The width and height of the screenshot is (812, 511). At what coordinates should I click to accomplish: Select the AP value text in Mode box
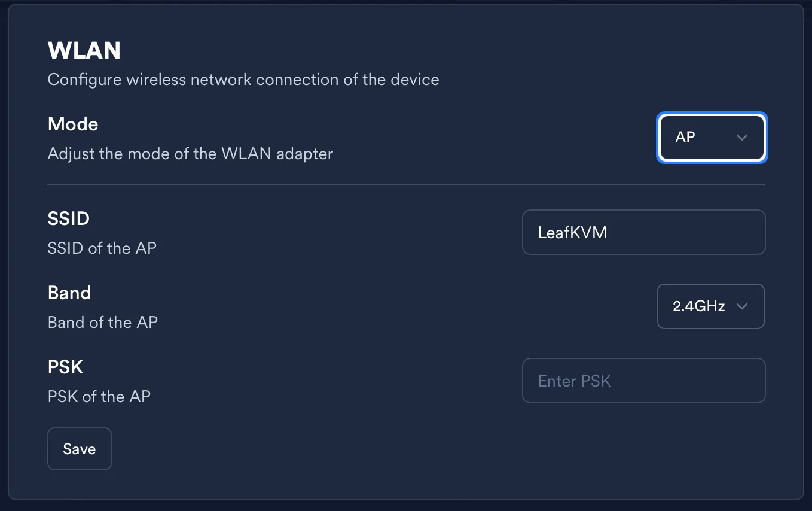click(685, 138)
